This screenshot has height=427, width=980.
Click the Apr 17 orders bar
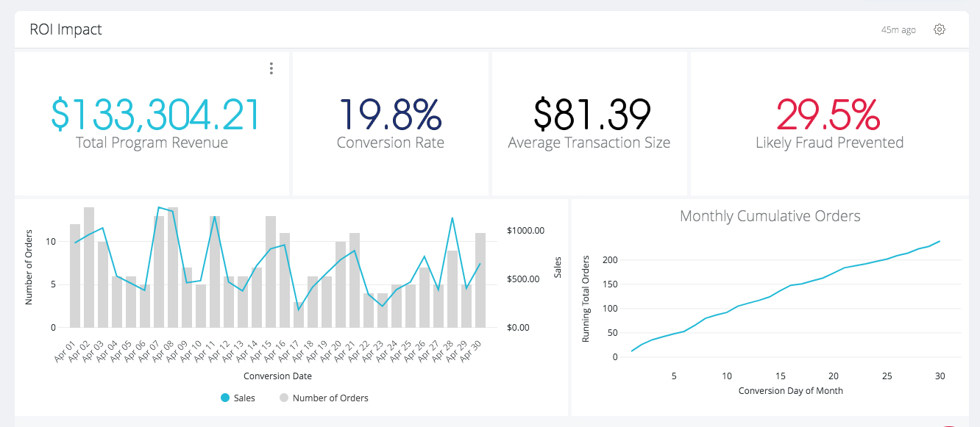tap(298, 315)
